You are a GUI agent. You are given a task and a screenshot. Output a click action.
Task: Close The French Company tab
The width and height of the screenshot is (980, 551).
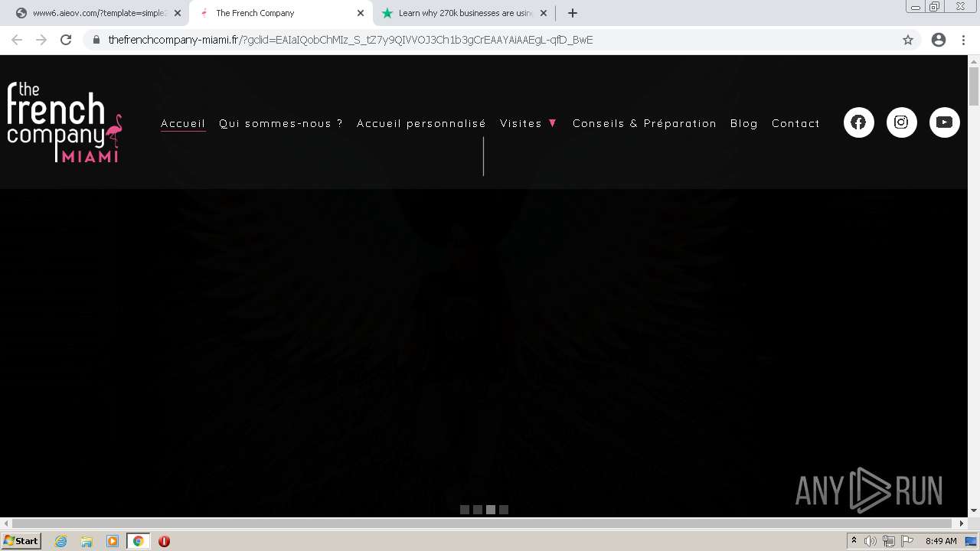pyautogui.click(x=361, y=13)
